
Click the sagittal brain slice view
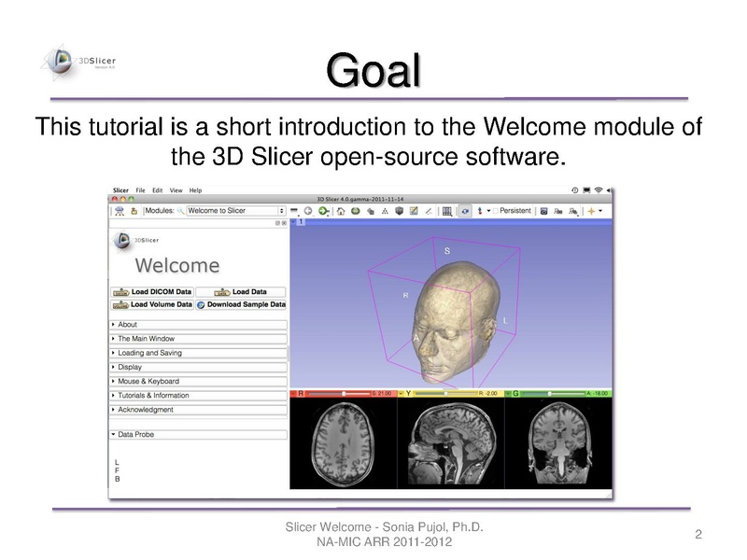click(451, 443)
